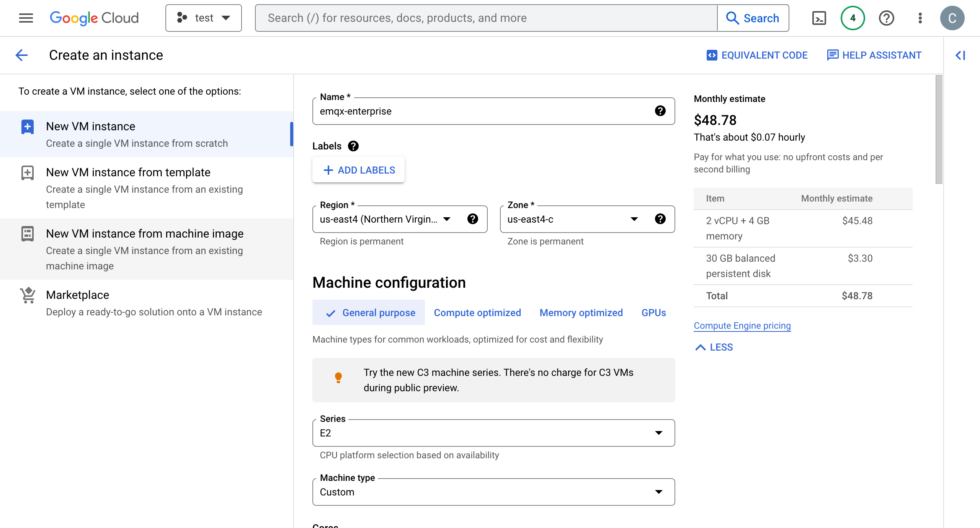Select the Compute optimized tab
Screen dimensions: 980x528
[477, 313]
